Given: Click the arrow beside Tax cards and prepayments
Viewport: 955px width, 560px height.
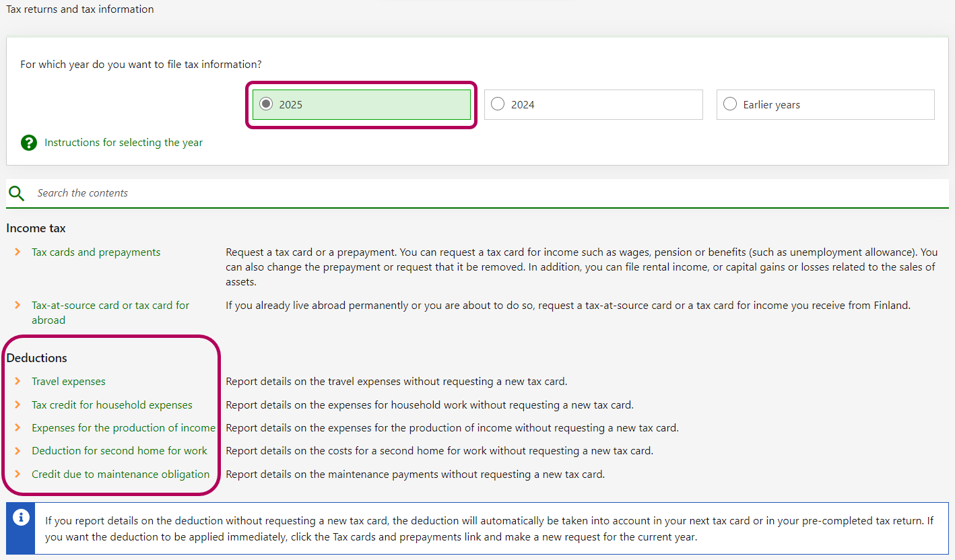Looking at the screenshot, I should pyautogui.click(x=18, y=252).
